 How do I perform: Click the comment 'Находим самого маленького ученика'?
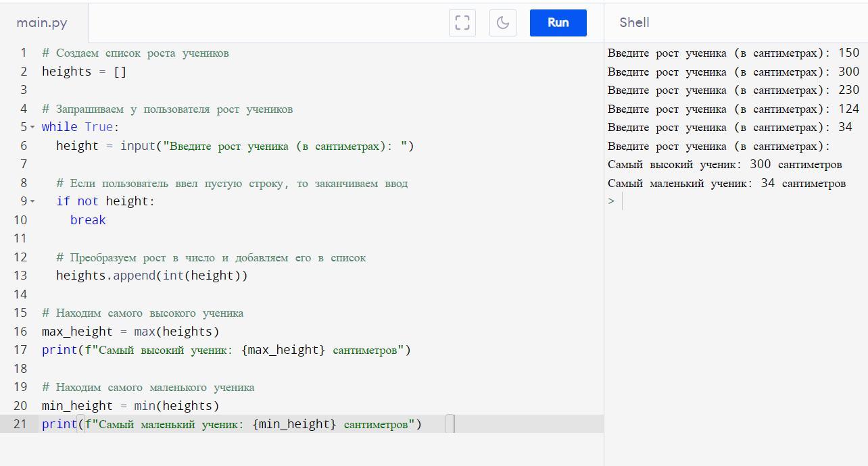(148, 387)
